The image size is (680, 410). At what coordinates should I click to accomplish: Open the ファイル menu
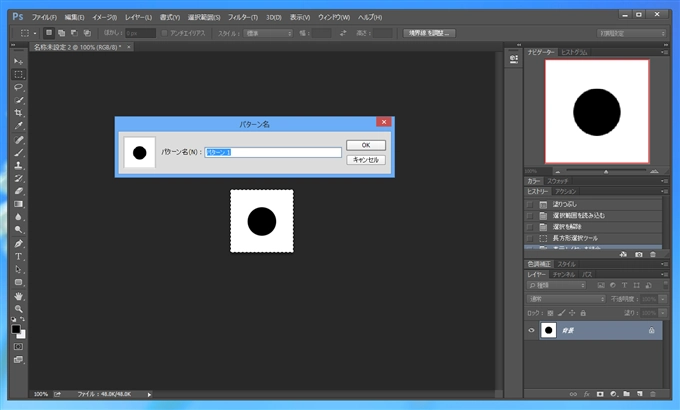click(44, 17)
